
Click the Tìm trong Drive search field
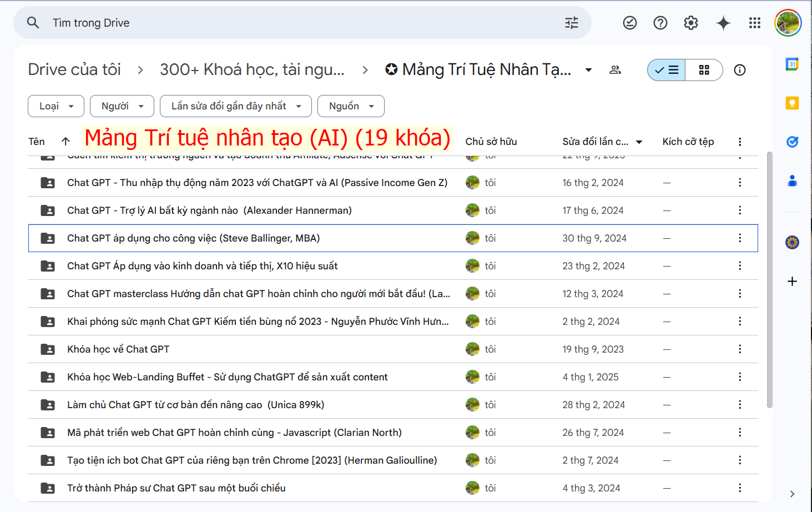(302, 23)
